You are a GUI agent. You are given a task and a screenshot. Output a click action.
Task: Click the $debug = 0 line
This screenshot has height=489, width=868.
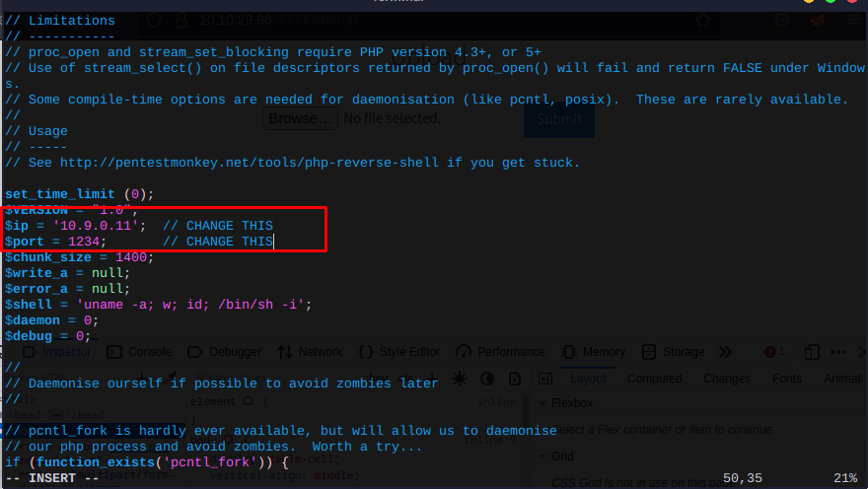click(47, 336)
